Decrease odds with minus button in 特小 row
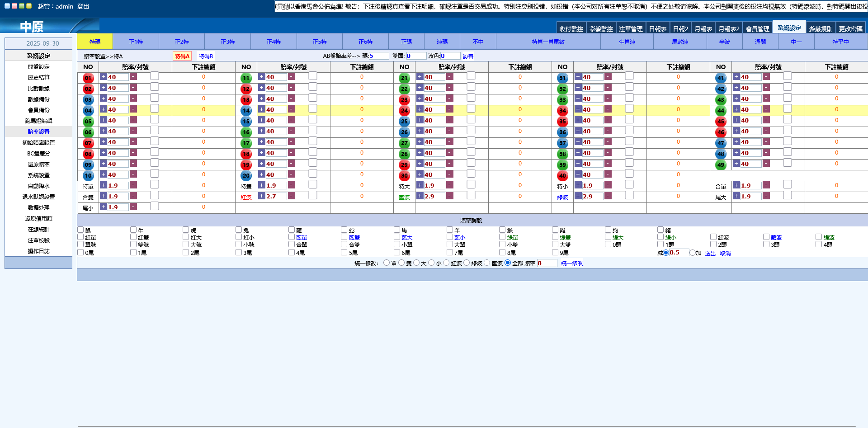868x428 pixels. pyautogui.click(x=608, y=185)
